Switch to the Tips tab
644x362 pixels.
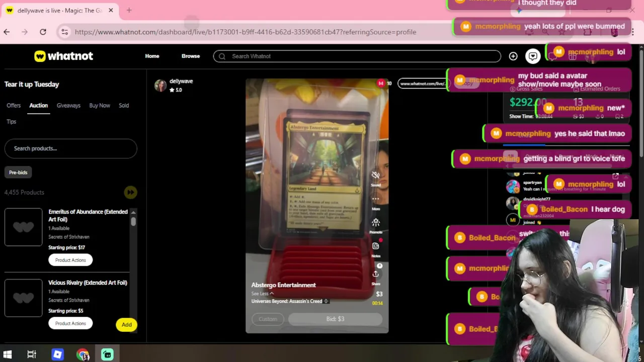click(x=11, y=122)
